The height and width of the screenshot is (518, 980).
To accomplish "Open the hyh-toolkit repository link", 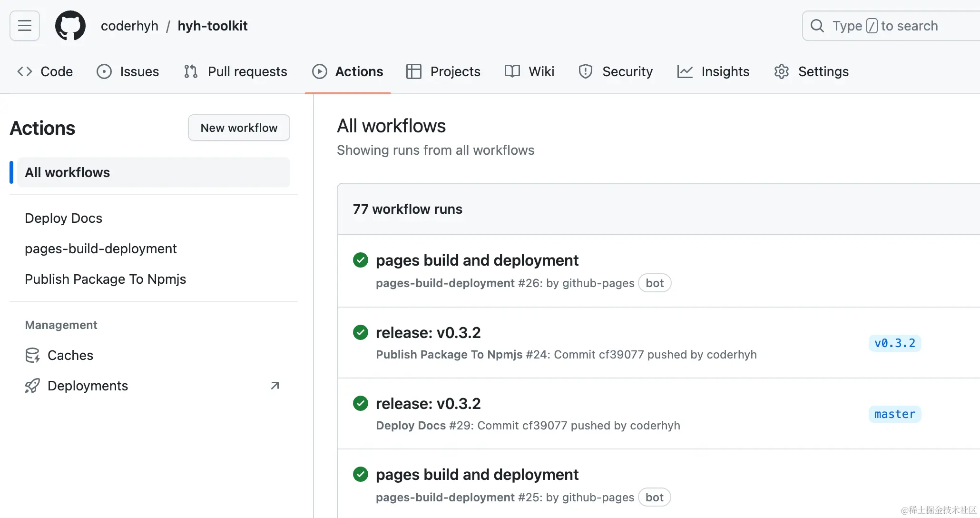I will coord(213,26).
